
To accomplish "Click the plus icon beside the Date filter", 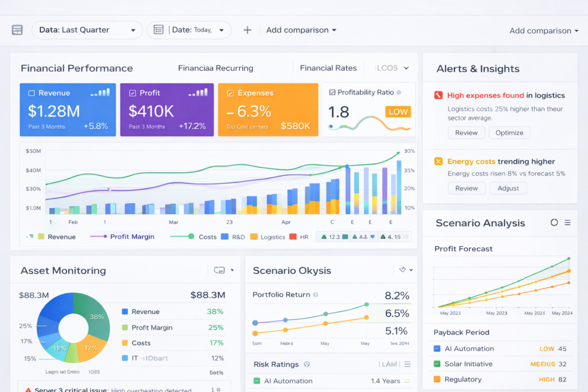I will tap(247, 30).
